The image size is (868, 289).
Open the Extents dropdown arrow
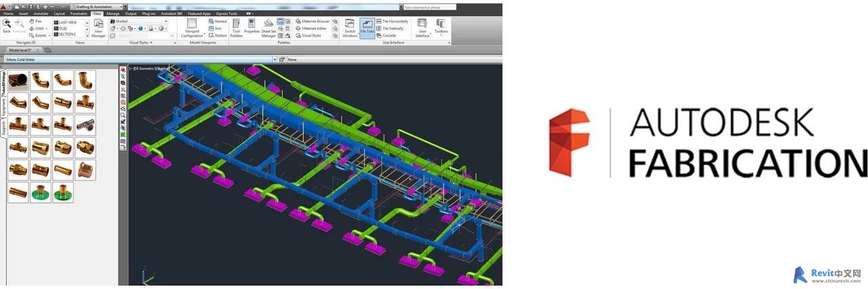pos(50,35)
